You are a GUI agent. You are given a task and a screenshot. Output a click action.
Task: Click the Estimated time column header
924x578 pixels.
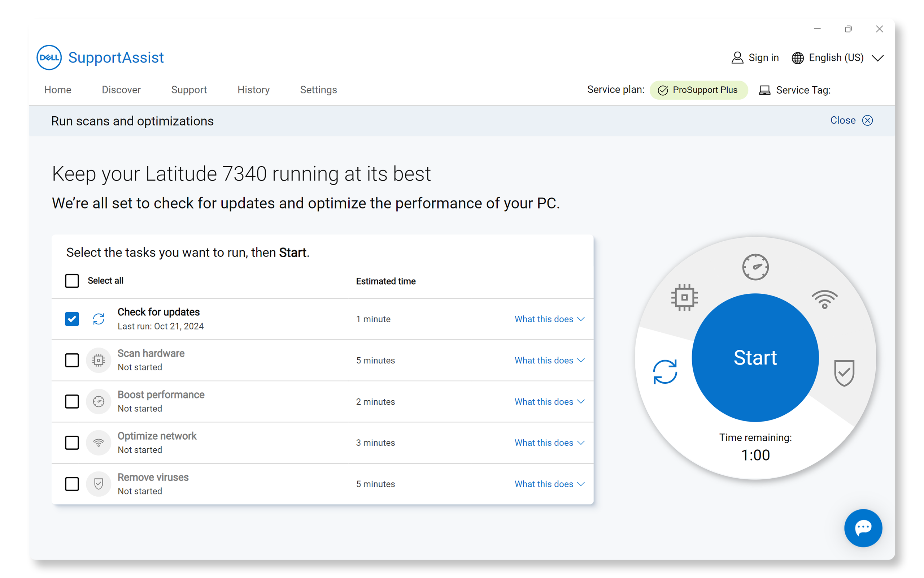click(x=385, y=281)
